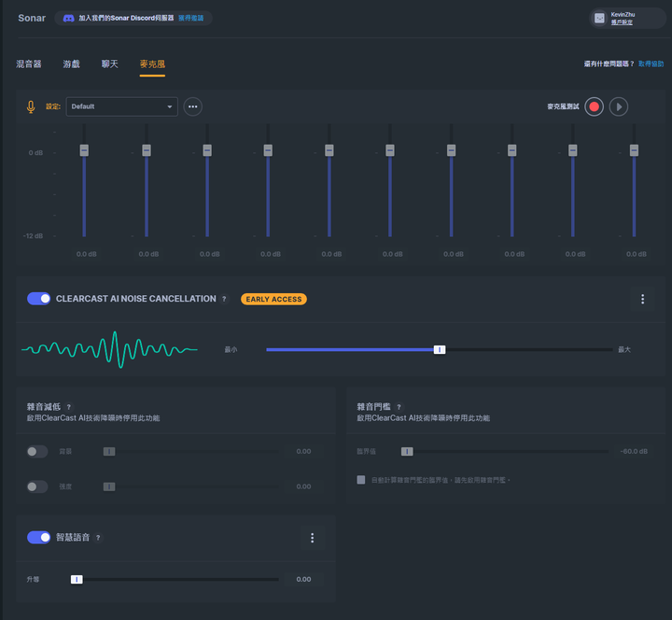
Task: Click the EARLY ACCESS badge
Action: tap(273, 299)
